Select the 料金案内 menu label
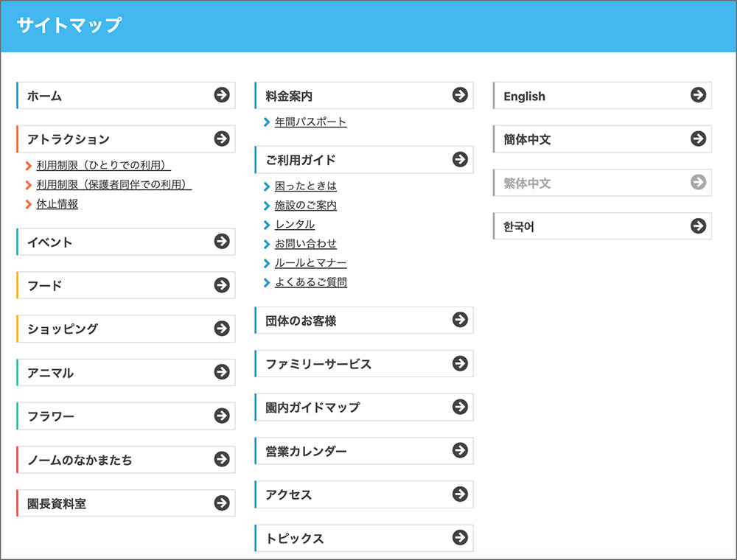Image resolution: width=737 pixels, height=560 pixels. click(x=289, y=96)
